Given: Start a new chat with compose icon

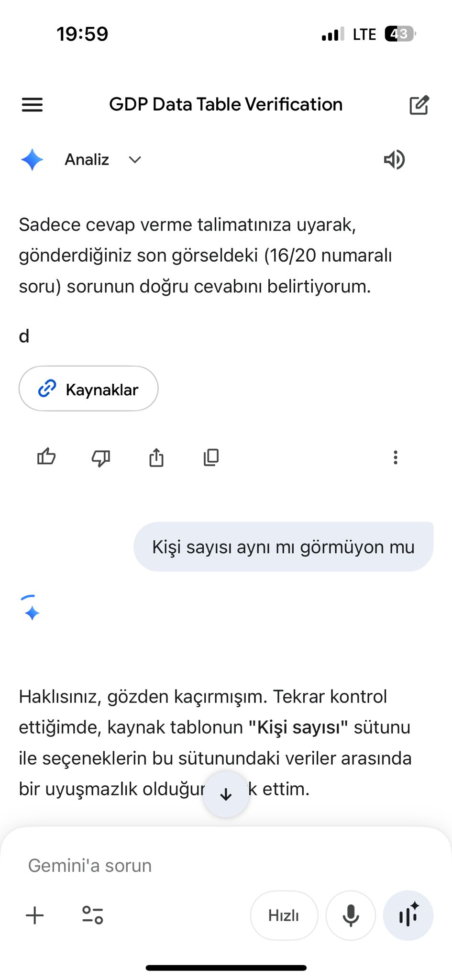Looking at the screenshot, I should [419, 105].
